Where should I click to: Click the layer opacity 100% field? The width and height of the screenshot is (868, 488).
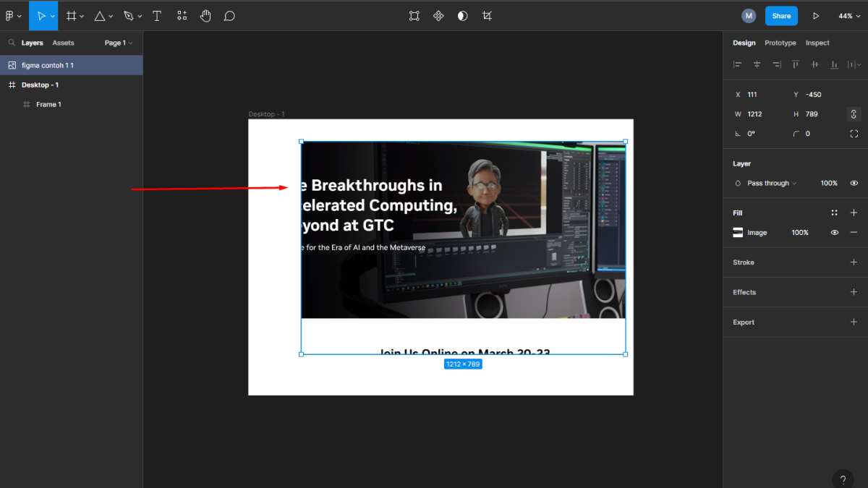tap(829, 184)
